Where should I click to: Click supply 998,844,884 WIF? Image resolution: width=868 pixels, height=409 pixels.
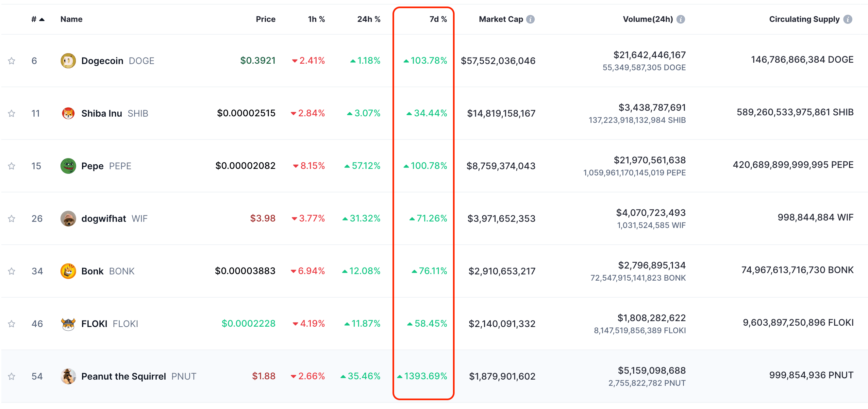(x=815, y=217)
